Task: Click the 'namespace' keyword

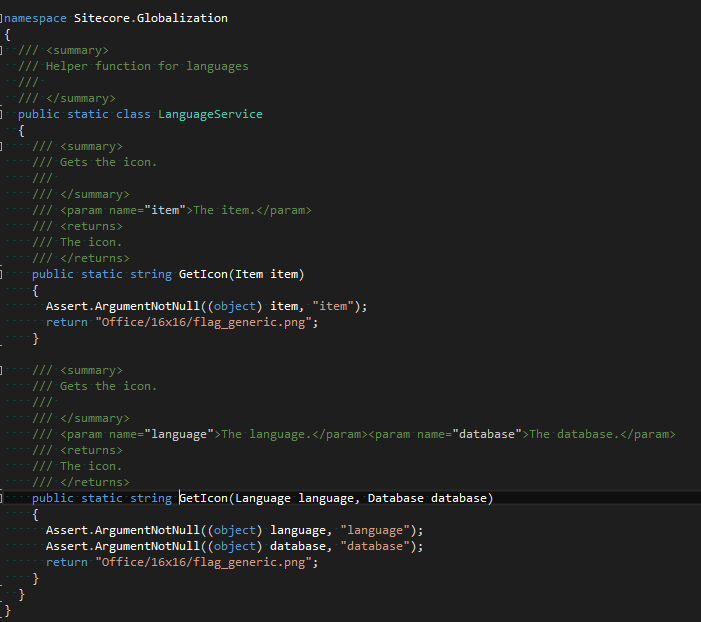Action: pos(35,18)
